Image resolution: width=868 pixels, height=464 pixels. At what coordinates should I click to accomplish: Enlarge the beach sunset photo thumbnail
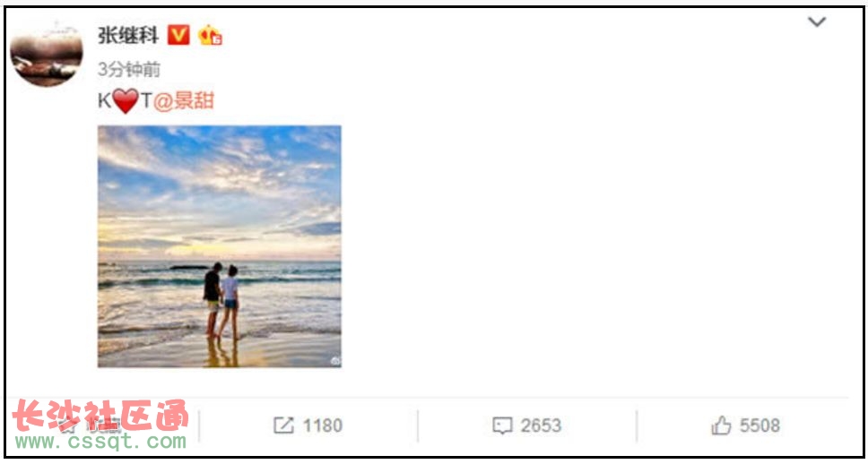click(220, 246)
